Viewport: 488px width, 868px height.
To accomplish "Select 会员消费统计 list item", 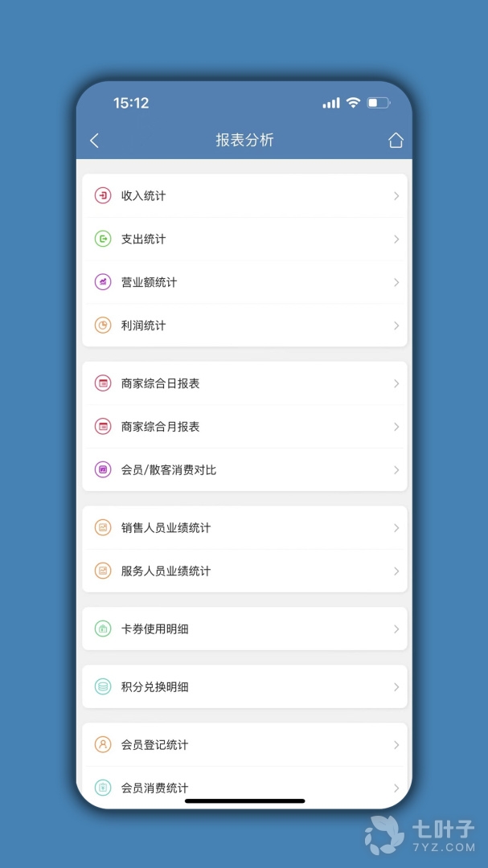I will coord(154,788).
